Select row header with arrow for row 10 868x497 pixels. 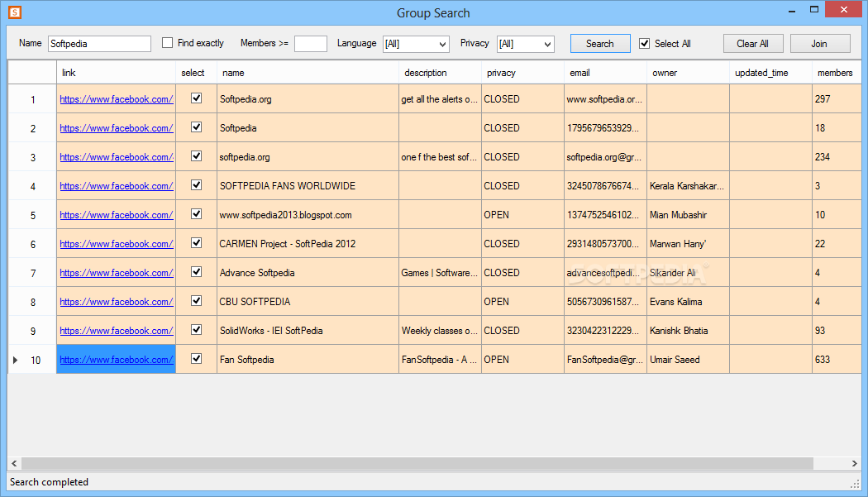click(x=32, y=360)
